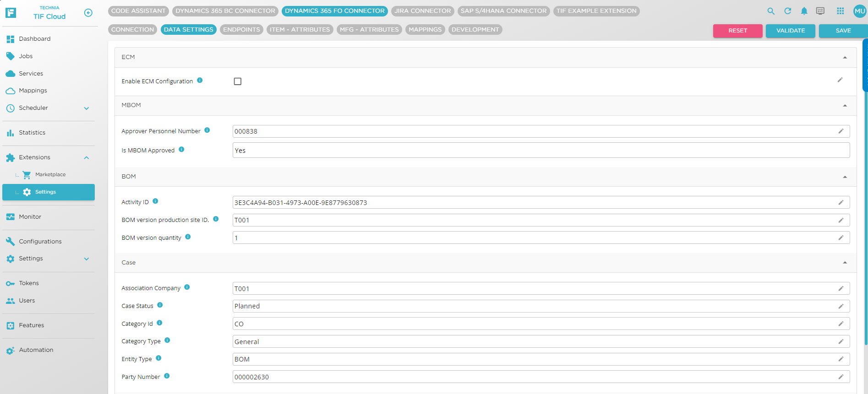Open the MFG - Attributes sub-tab
The height and width of the screenshot is (394, 868).
(369, 30)
